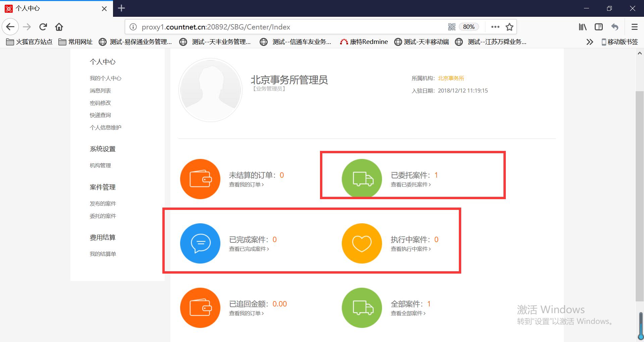Image resolution: width=644 pixels, height=342 pixels.
Task: Open 测试-易保通业务管理 bookmark
Action: [136, 42]
